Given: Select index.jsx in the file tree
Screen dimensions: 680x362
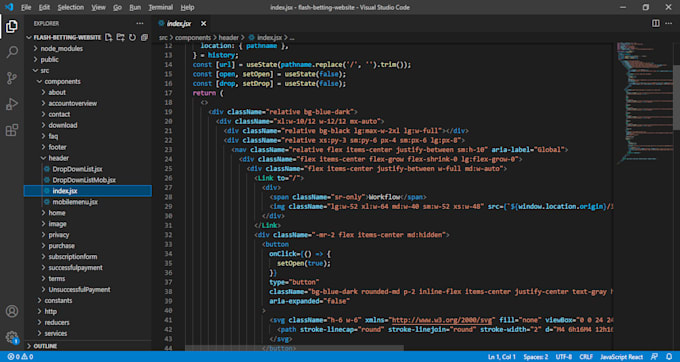Looking at the screenshot, I should [x=88, y=191].
